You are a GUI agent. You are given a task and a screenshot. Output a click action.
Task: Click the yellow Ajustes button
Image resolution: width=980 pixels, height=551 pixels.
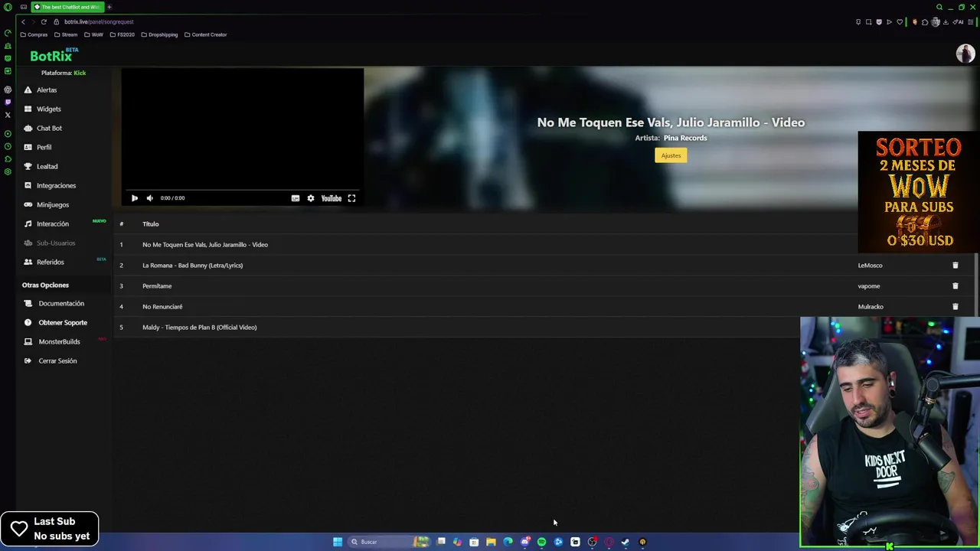pos(671,155)
